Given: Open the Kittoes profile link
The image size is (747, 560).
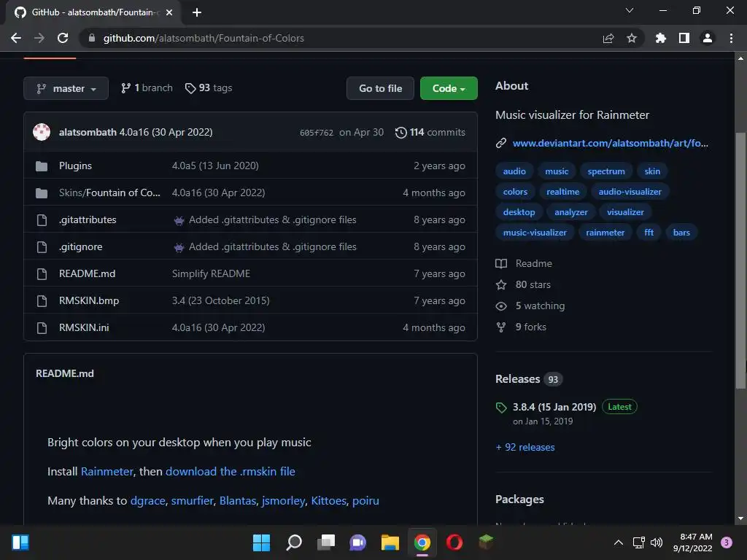Looking at the screenshot, I should pos(329,501).
